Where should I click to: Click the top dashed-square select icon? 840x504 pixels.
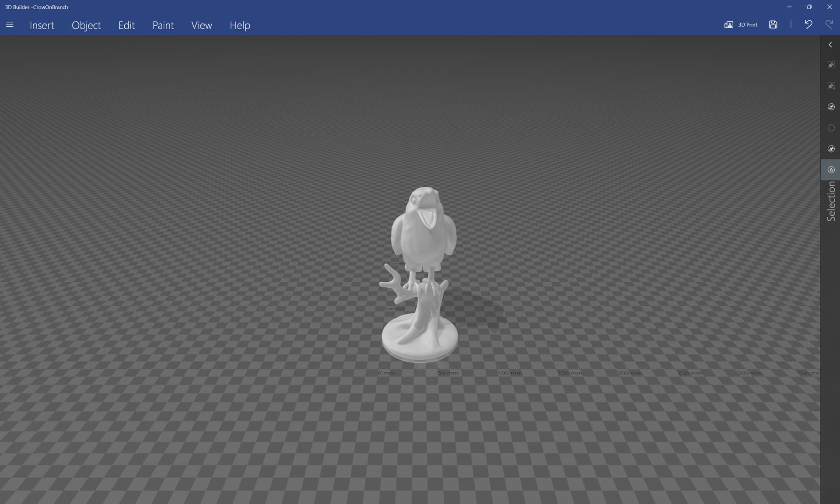pos(831,65)
